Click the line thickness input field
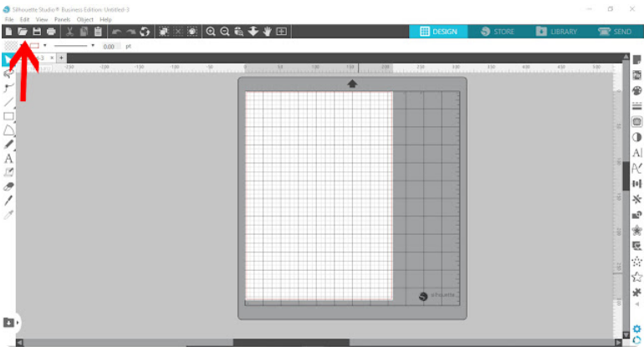The width and height of the screenshot is (644, 351). click(x=110, y=46)
